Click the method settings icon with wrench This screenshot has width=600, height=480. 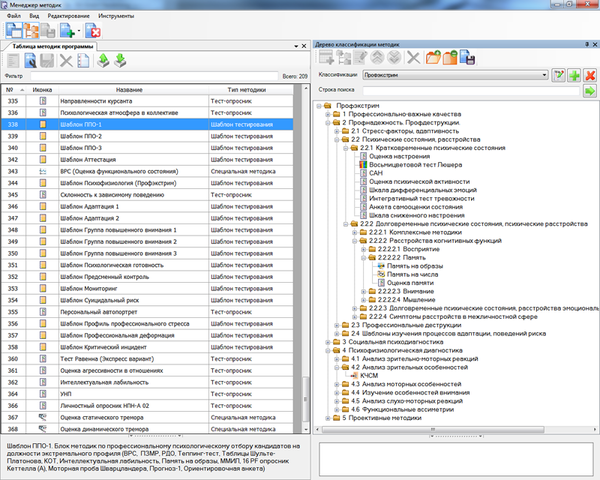(x=30, y=60)
